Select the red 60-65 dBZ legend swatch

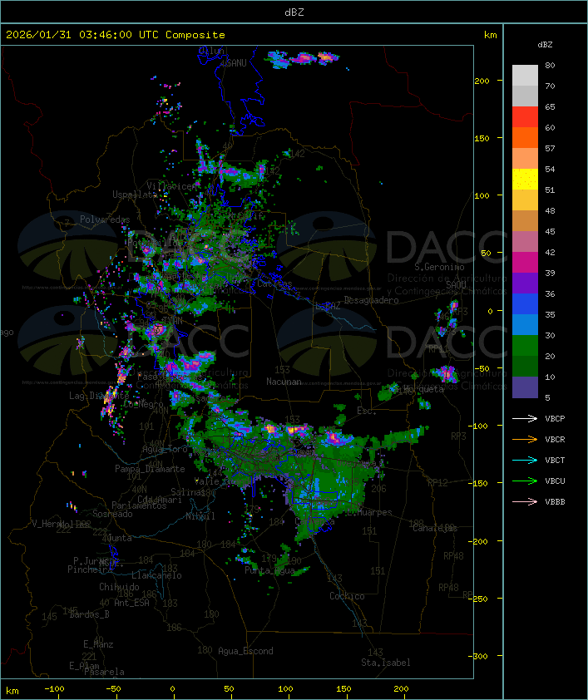click(525, 116)
